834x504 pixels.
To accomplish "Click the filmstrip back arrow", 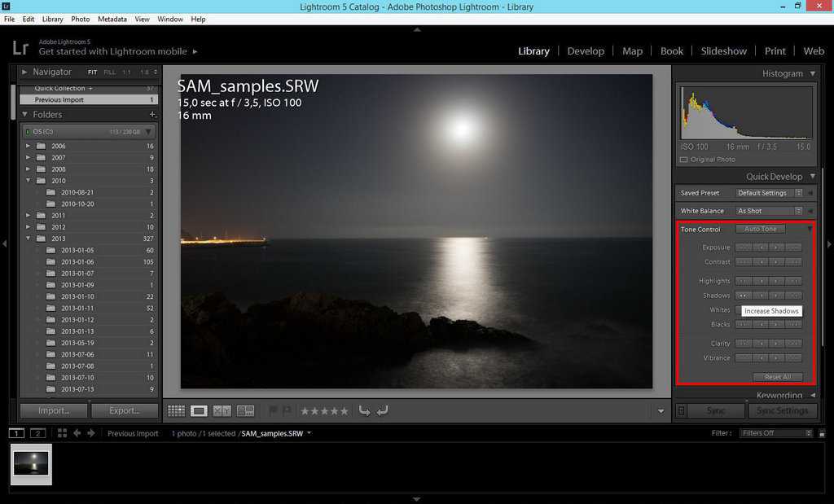I will (77, 433).
